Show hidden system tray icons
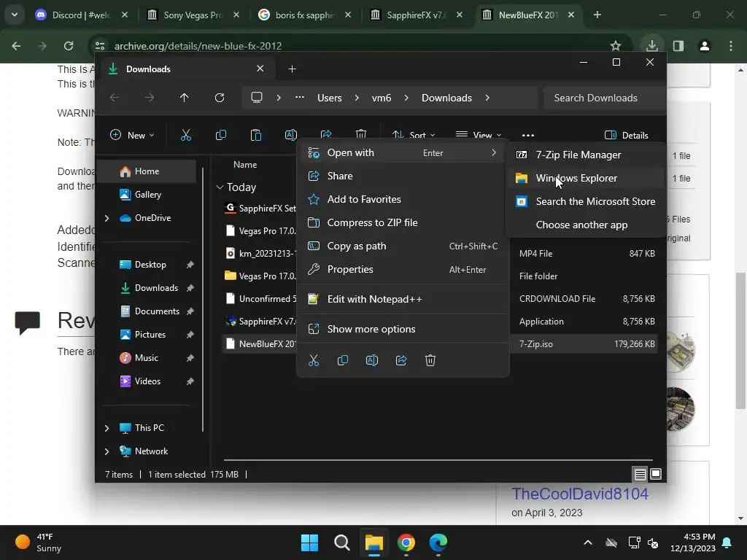747x560 pixels. pyautogui.click(x=588, y=542)
